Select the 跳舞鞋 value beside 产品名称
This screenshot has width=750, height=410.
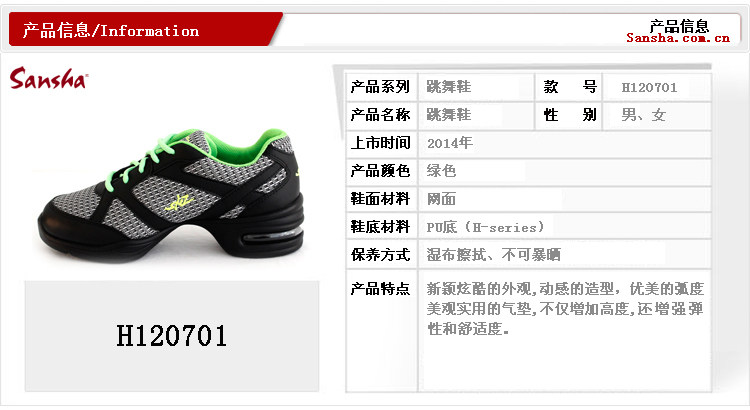pyautogui.click(x=449, y=115)
